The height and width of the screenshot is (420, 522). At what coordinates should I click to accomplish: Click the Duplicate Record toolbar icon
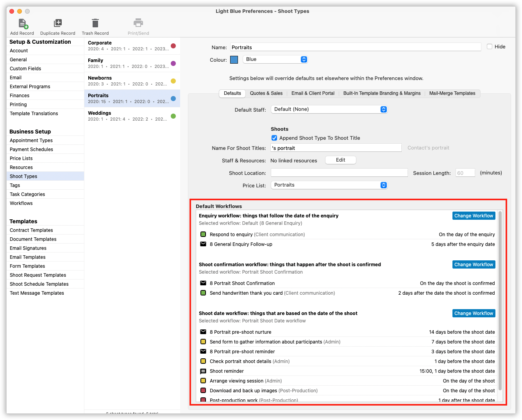(x=58, y=24)
